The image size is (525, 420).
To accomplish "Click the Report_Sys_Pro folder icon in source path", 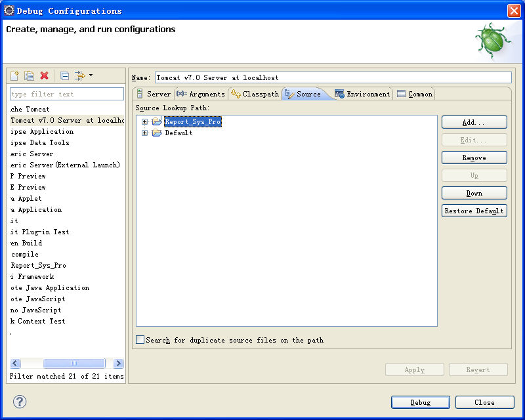I will 157,121.
